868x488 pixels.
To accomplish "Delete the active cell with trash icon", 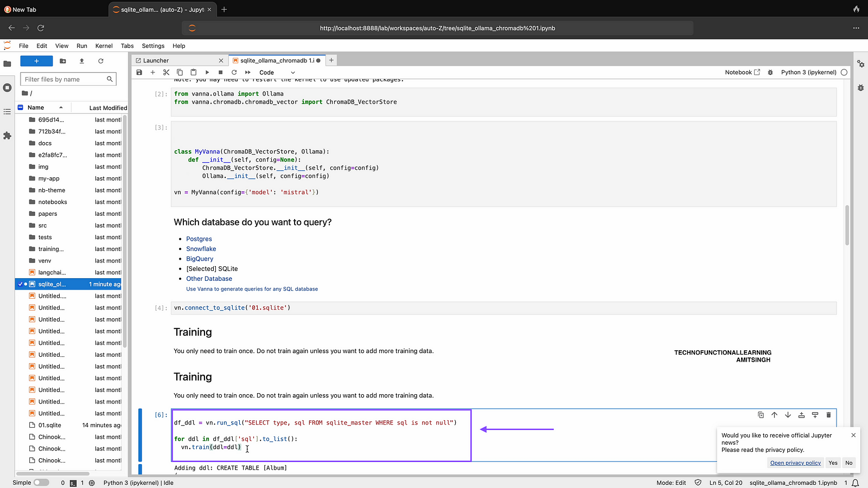I will [x=828, y=415].
